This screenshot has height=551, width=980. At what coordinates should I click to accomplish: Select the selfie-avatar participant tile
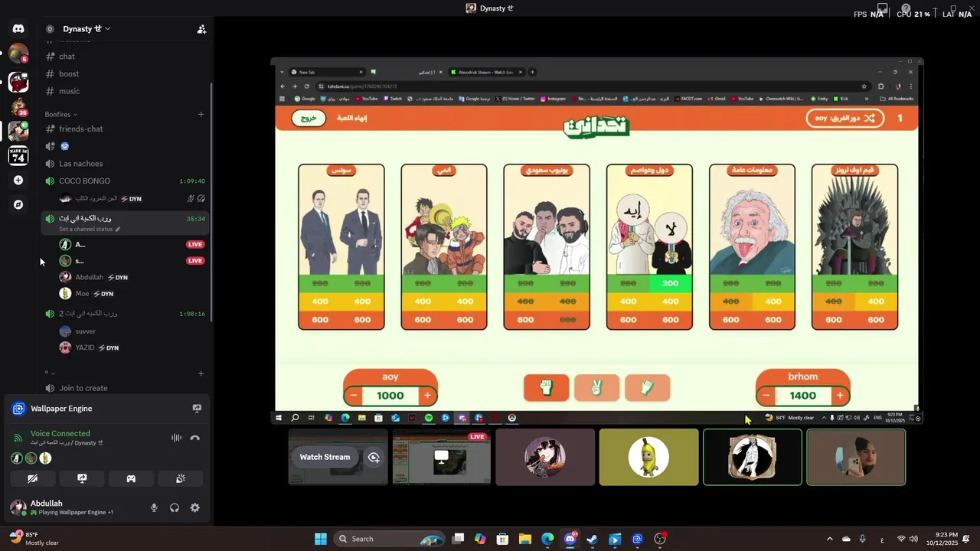coord(856,457)
